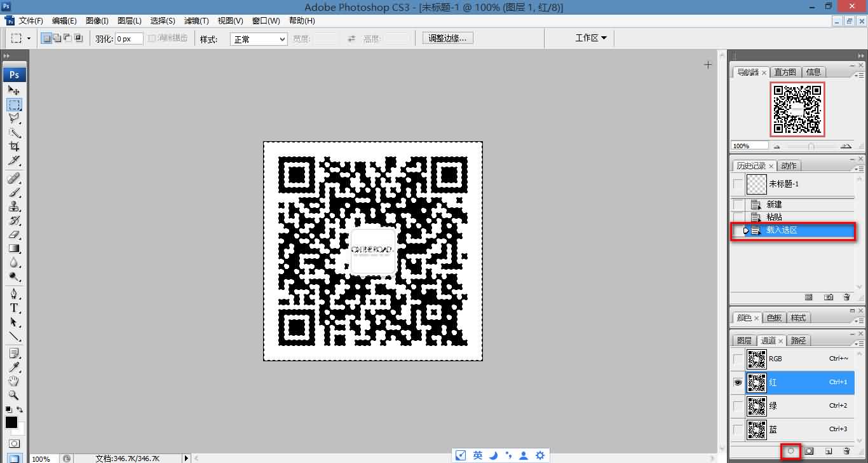Image resolution: width=868 pixels, height=463 pixels.
Task: Select the Hand tool
Action: pos(15,381)
